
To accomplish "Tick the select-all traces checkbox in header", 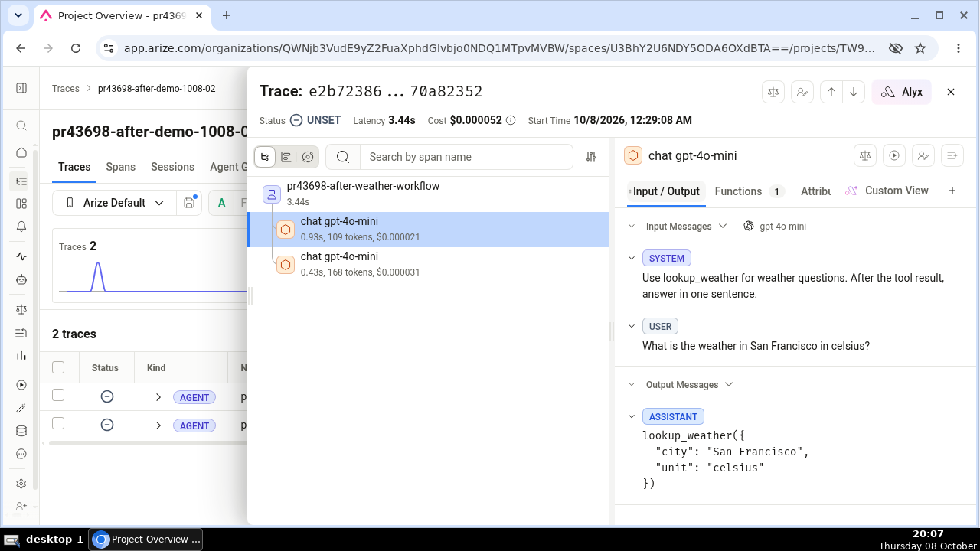I will coord(58,367).
